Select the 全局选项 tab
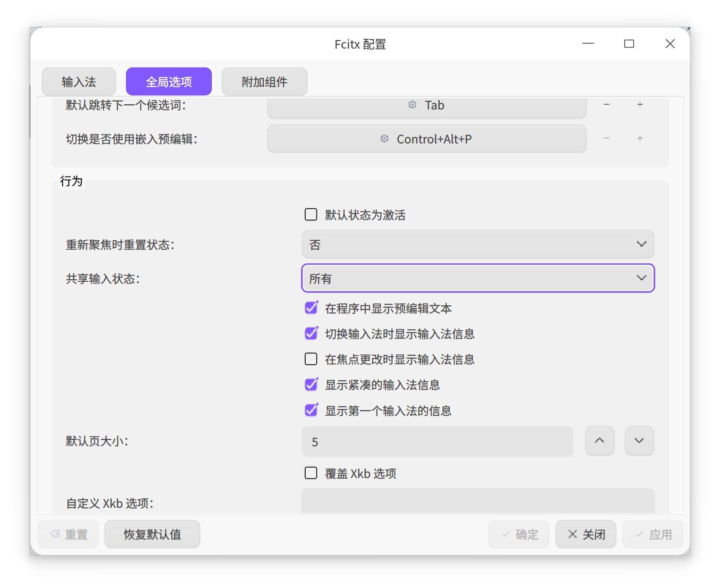The width and height of the screenshot is (720, 588). pos(169,82)
